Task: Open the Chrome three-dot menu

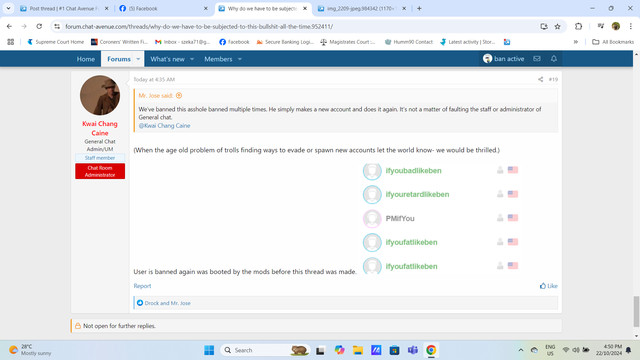Action: (x=631, y=26)
